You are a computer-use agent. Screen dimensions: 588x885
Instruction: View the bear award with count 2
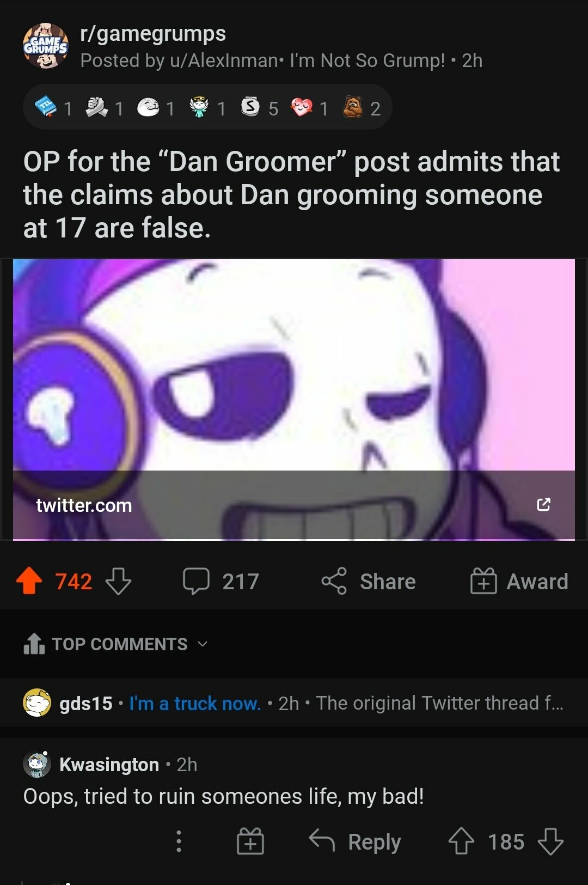(353, 107)
